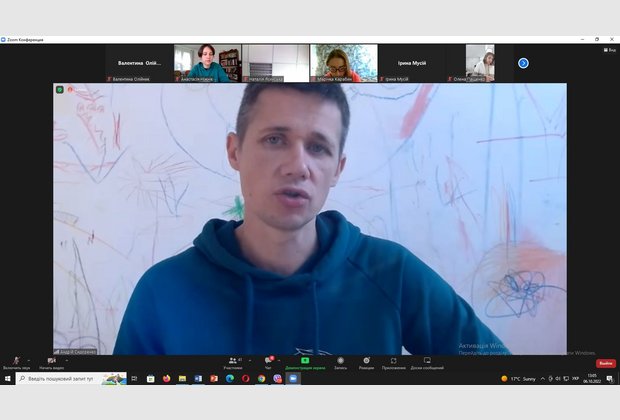Click the green Демонстрация экрана share icon
620x420 pixels.
pos(305,360)
